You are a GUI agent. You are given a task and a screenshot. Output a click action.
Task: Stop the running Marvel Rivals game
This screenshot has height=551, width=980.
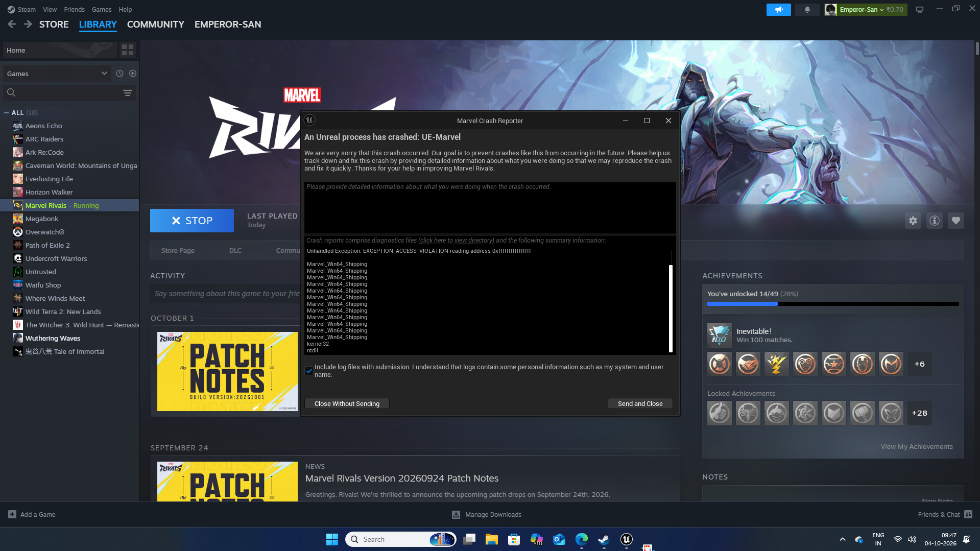pyautogui.click(x=192, y=221)
